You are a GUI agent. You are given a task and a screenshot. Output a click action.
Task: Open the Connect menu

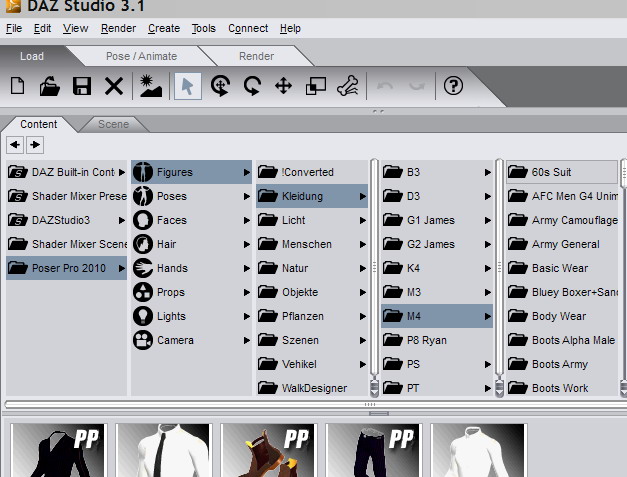click(x=248, y=28)
